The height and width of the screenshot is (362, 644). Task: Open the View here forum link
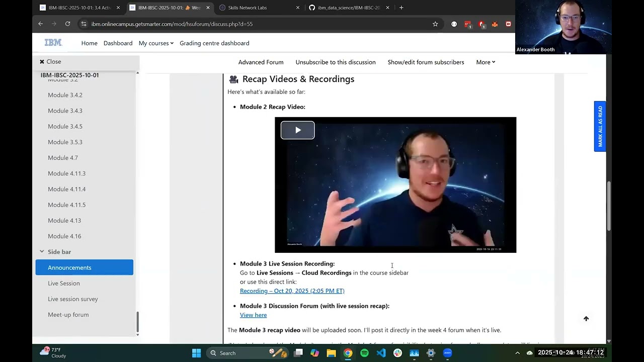coord(253,315)
